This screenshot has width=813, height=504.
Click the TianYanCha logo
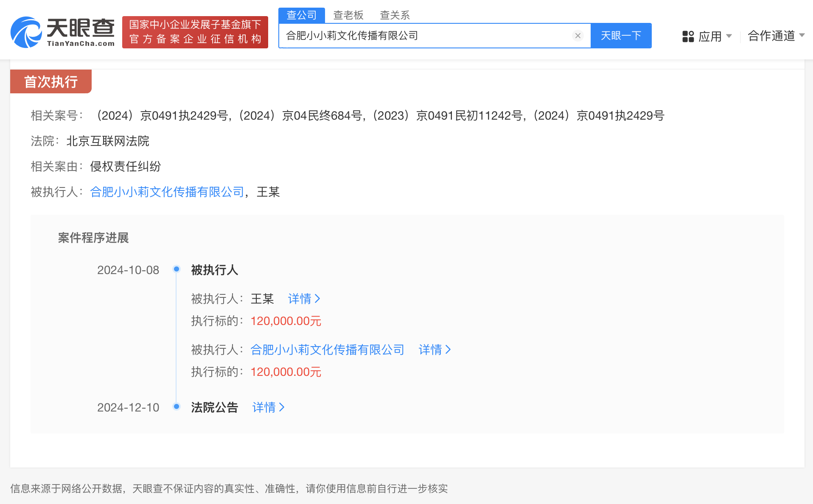(62, 32)
